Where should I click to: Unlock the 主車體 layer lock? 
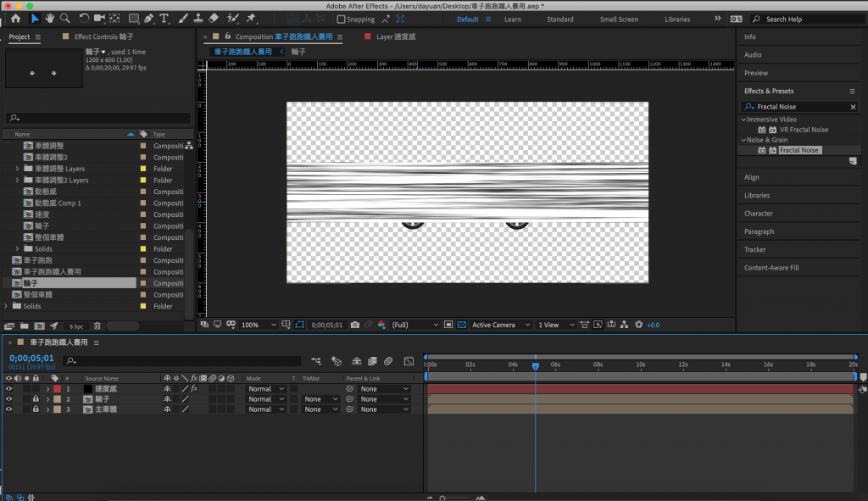click(x=36, y=409)
